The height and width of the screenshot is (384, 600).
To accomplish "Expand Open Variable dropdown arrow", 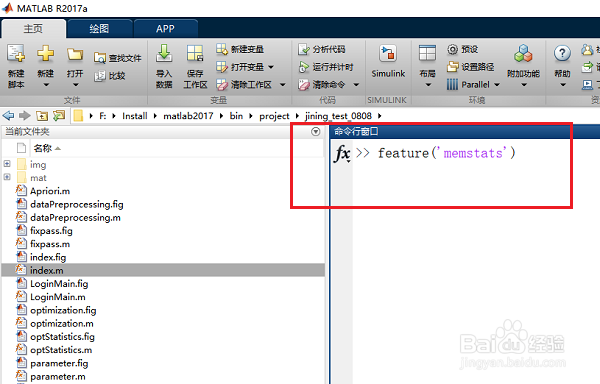I will point(271,67).
